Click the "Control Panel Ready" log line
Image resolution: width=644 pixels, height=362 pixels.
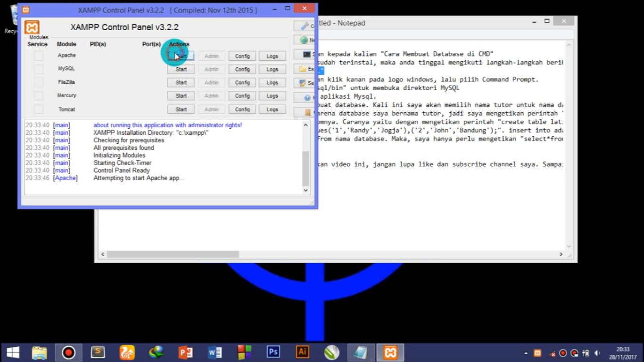[122, 170]
